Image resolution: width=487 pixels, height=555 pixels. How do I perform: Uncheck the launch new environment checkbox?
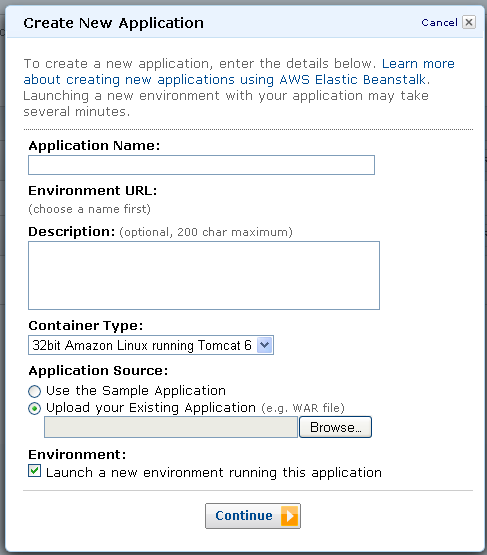(34, 471)
